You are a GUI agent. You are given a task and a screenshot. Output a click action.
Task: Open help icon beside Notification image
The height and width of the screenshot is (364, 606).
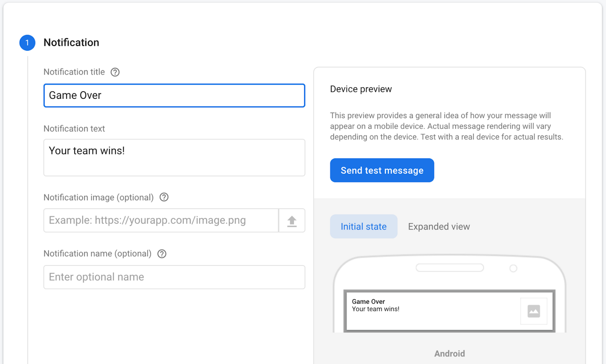click(x=164, y=197)
